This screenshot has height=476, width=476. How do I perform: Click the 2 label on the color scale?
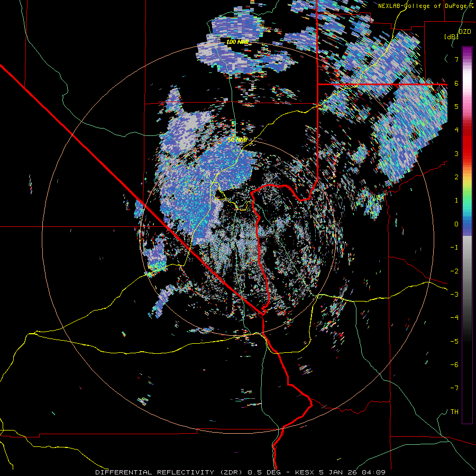[x=456, y=177]
